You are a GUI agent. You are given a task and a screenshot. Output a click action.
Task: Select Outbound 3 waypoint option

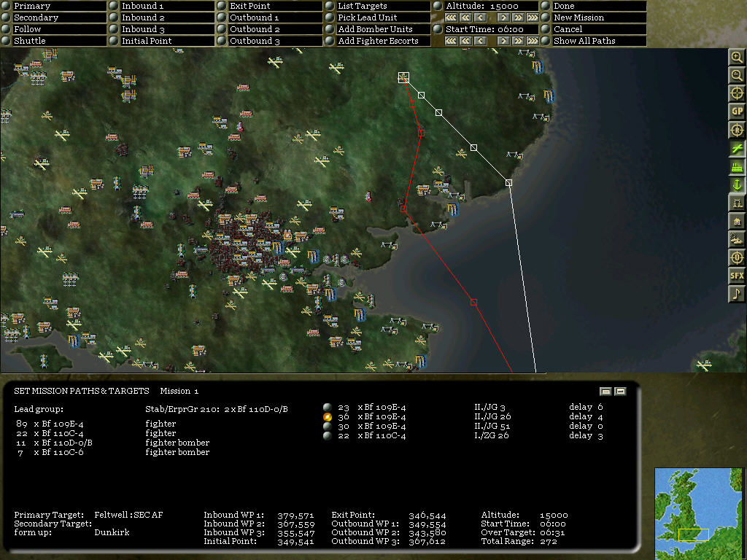pos(270,41)
